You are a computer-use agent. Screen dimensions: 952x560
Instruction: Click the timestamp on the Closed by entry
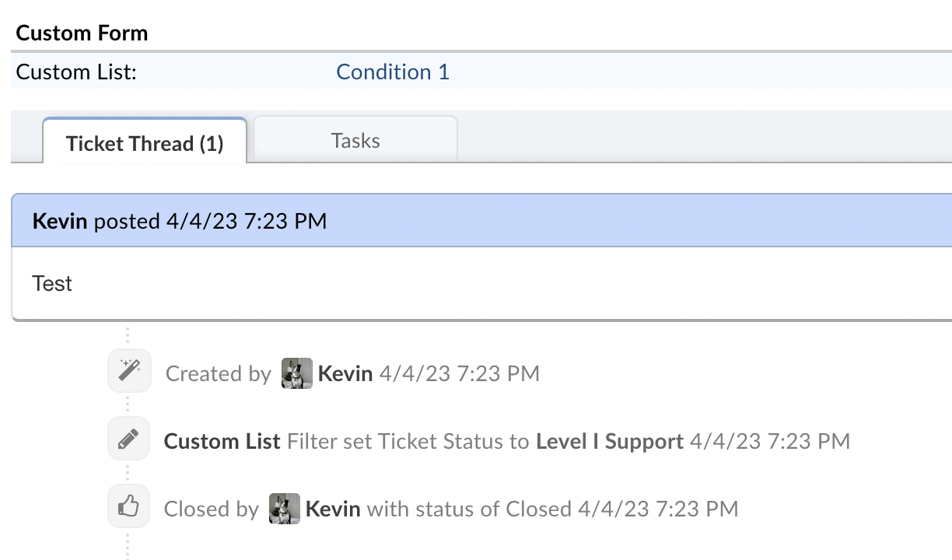658,509
